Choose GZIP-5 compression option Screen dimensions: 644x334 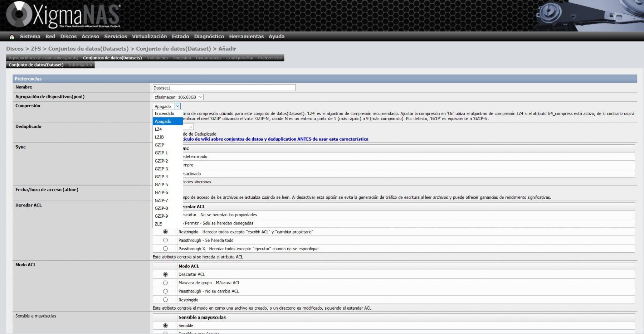pos(167,185)
